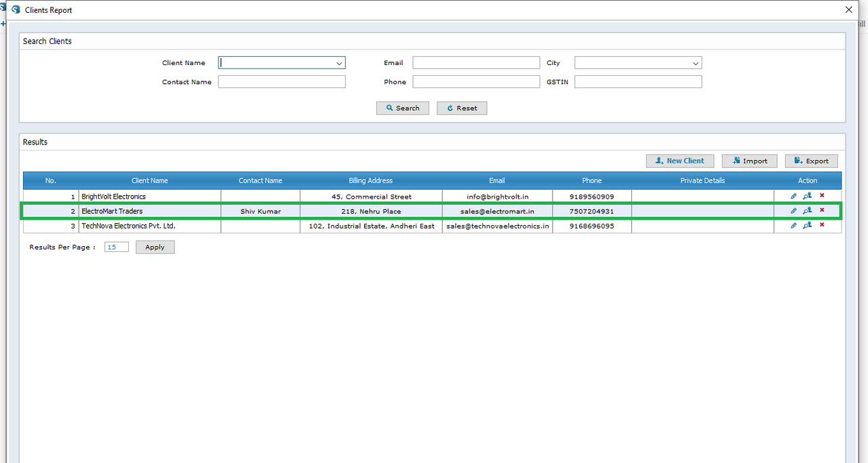
Task: Close the Clients Report window
Action: point(848,10)
